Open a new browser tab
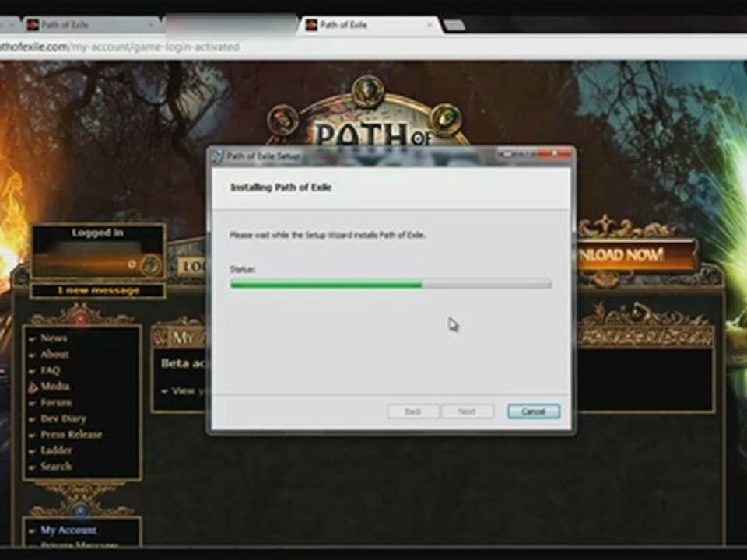This screenshot has width=747, height=560. (x=454, y=25)
